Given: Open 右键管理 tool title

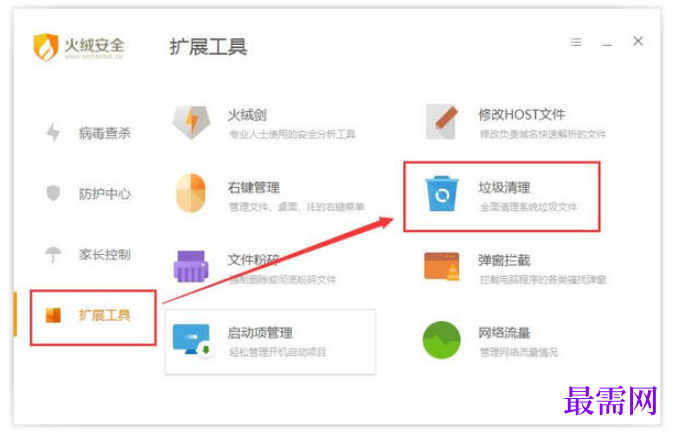Looking at the screenshot, I should pos(254,187).
